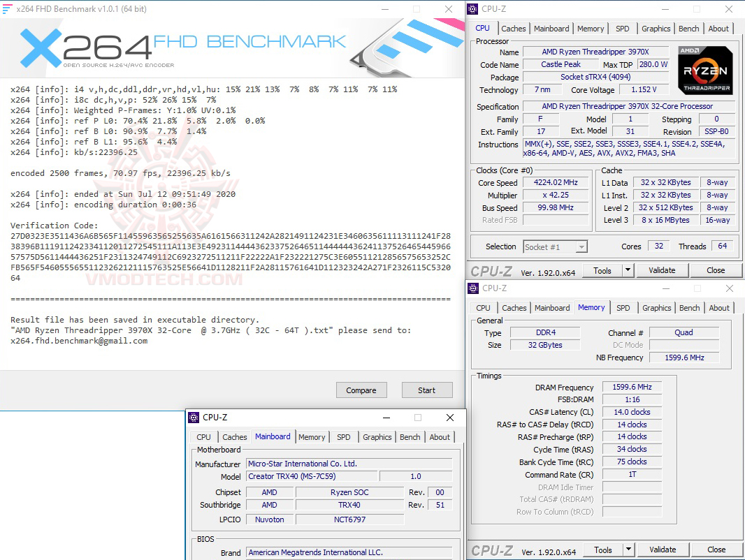The image size is (745, 560).
Task: Click the Channel # value Quad
Action: click(x=683, y=332)
